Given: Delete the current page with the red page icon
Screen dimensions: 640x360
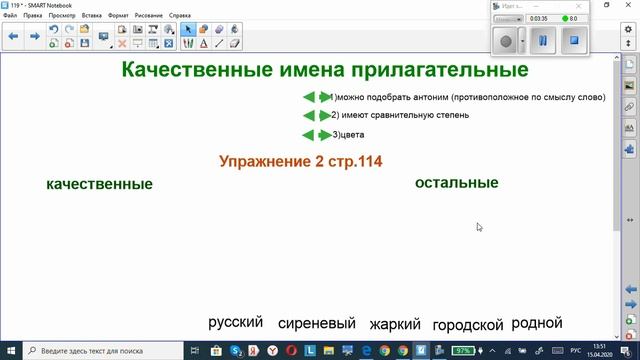Looking at the screenshot, I should click(69, 43).
